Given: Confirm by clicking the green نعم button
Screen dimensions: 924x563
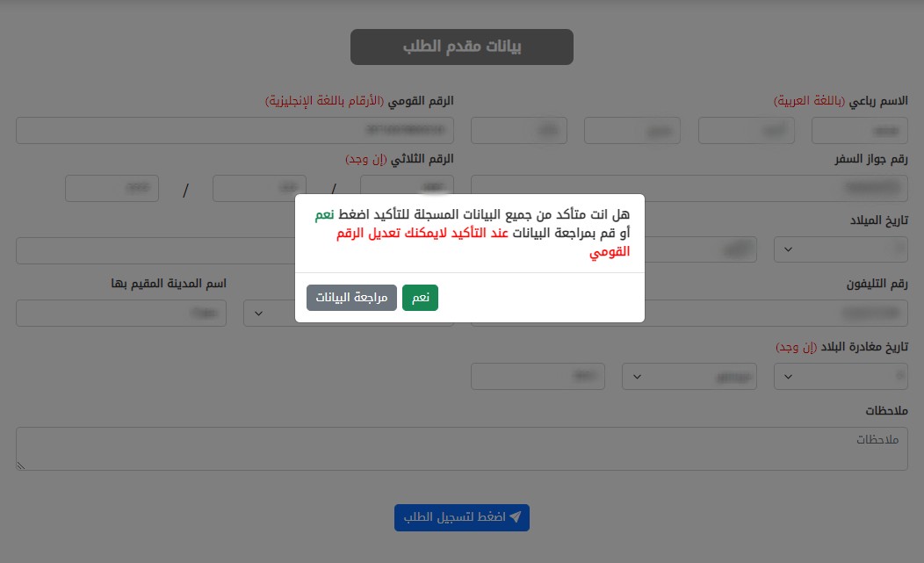Looking at the screenshot, I should pyautogui.click(x=420, y=298).
